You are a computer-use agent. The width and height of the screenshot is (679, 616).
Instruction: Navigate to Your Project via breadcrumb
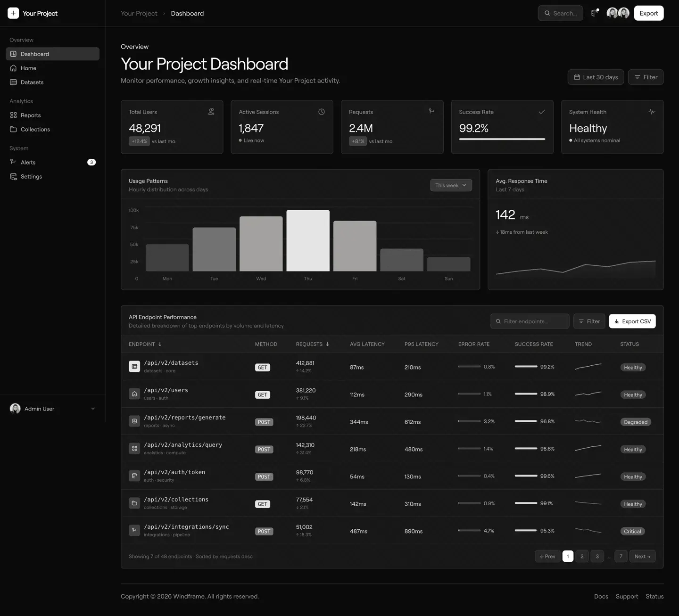(x=139, y=13)
